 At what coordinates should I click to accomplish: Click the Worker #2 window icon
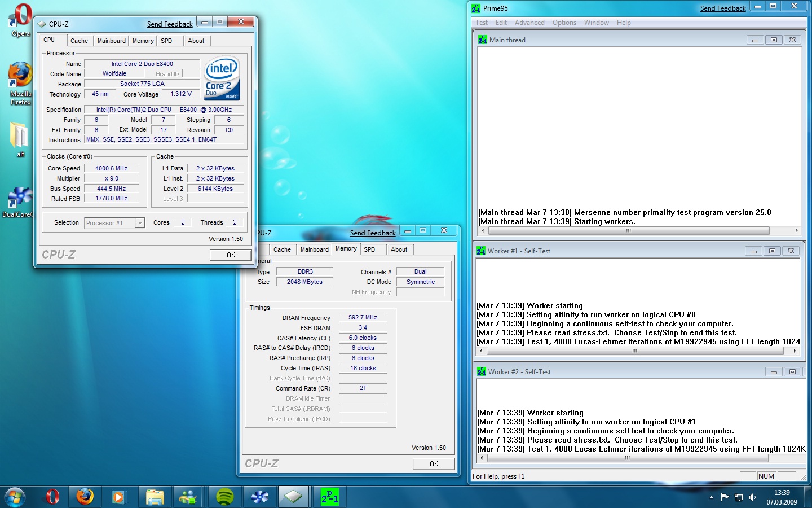coord(482,371)
